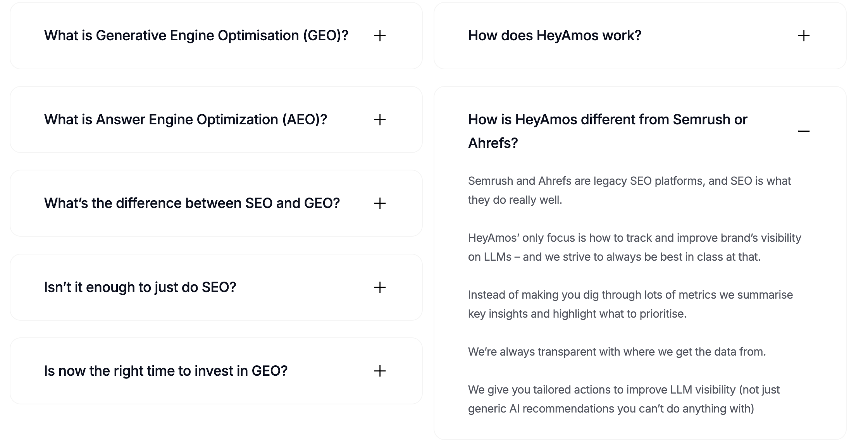Image resolution: width=868 pixels, height=447 pixels.
Task: Click paragraph about Semrush and Ahrefs legacy SEO platforms
Action: point(629,190)
